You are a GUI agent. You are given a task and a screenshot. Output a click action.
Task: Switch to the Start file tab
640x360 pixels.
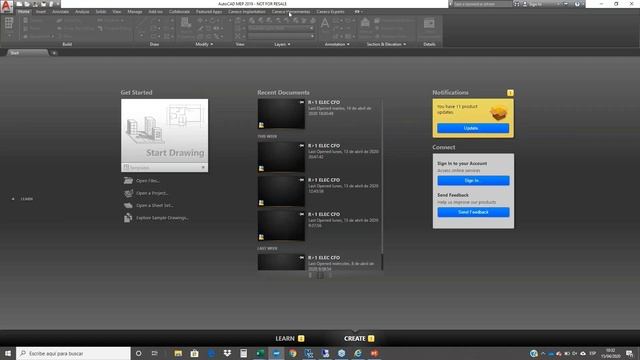click(x=27, y=53)
